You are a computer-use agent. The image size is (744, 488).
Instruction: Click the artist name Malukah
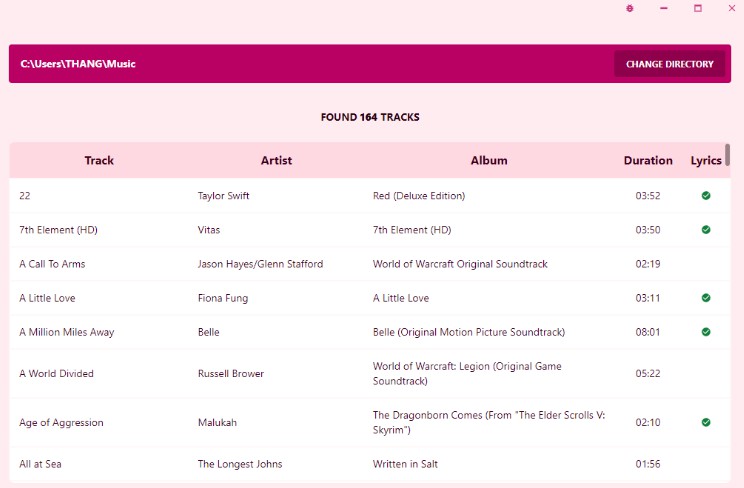218,423
